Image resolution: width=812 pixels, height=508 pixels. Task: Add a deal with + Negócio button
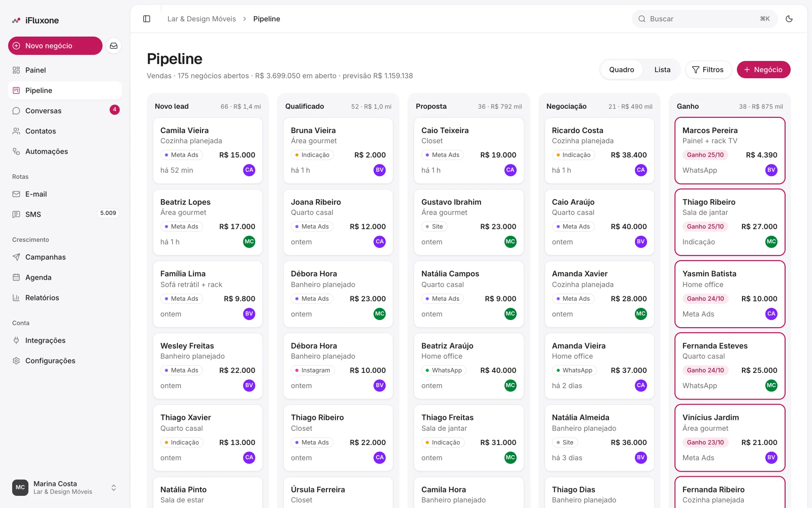[764, 70]
